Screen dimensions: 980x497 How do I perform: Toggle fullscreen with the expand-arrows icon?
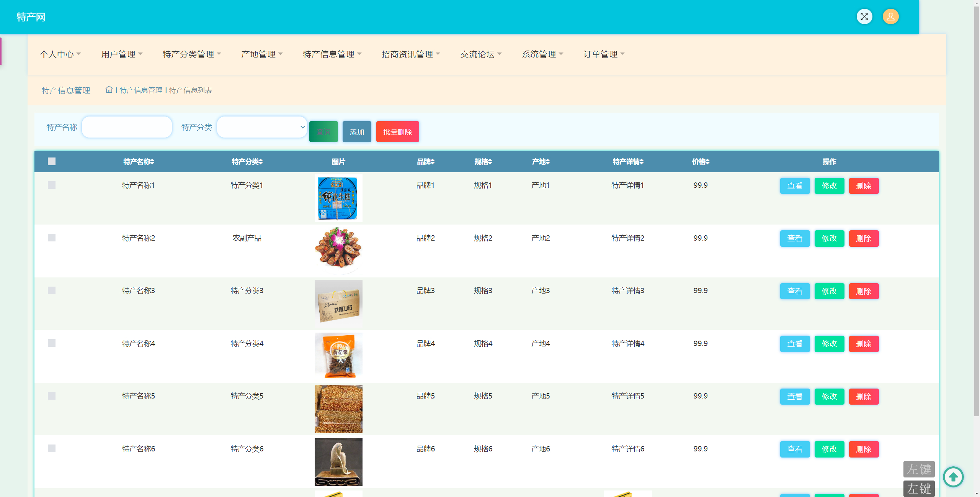coord(865,16)
